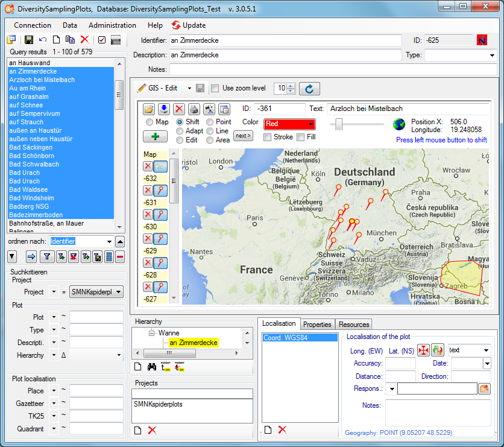Image resolution: width=504 pixels, height=447 pixels.
Task: Refresh the map with the blue circular arrow
Action: click(x=309, y=89)
